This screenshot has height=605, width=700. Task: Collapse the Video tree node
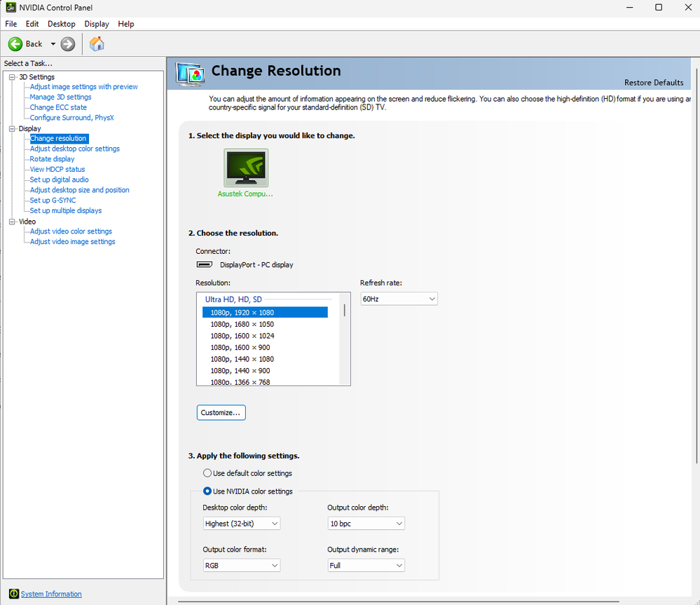(x=12, y=222)
